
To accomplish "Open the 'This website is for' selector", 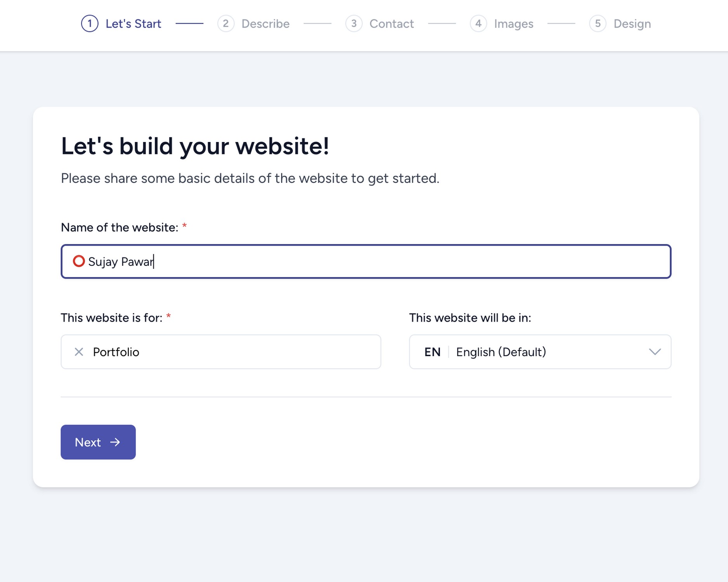I will click(221, 352).
